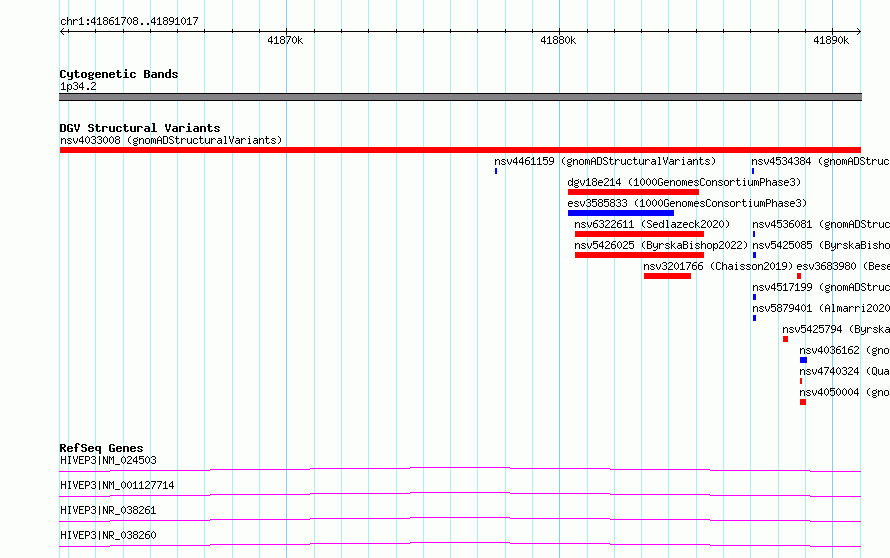Select the nsv4517199 variant label
The height and width of the screenshot is (558, 890).
(821, 287)
